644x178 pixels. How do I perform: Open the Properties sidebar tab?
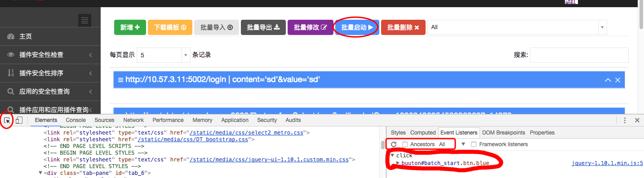542,133
